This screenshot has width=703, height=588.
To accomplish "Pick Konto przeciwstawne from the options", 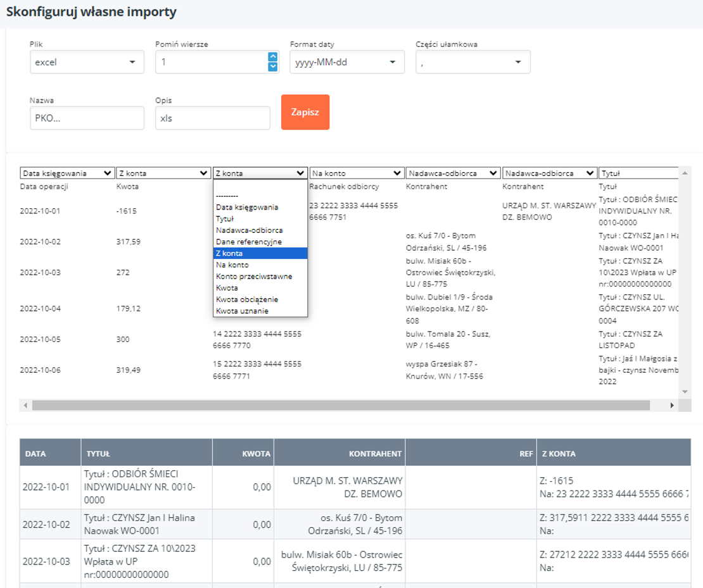I will pyautogui.click(x=254, y=277).
